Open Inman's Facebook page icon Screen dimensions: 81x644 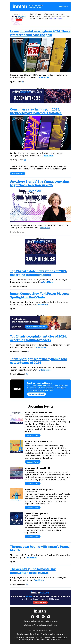pos(32,616)
